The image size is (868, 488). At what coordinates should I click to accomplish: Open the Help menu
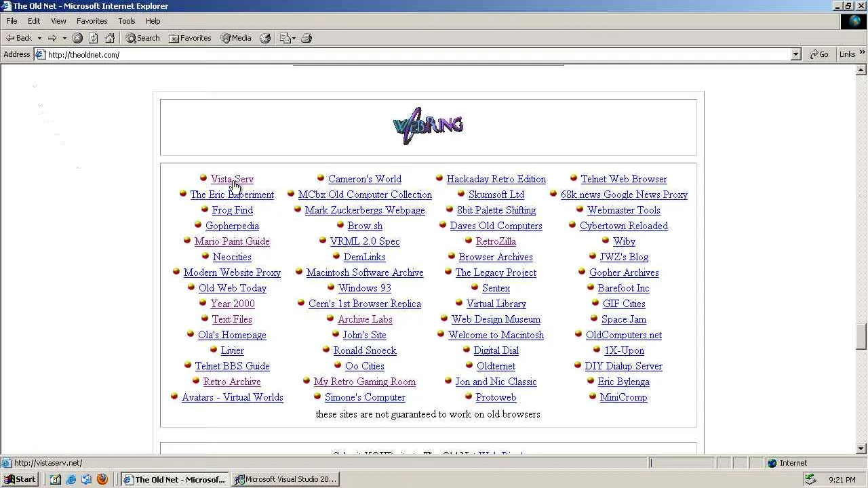point(153,21)
